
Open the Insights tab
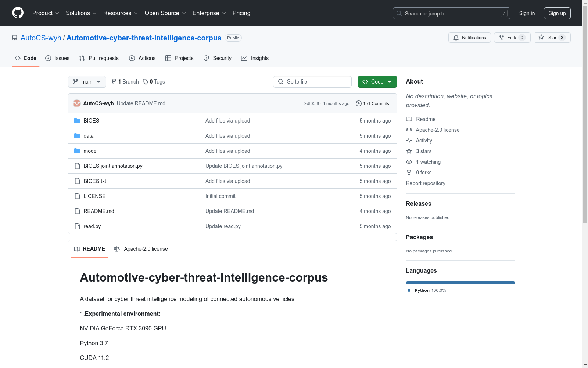(x=255, y=58)
